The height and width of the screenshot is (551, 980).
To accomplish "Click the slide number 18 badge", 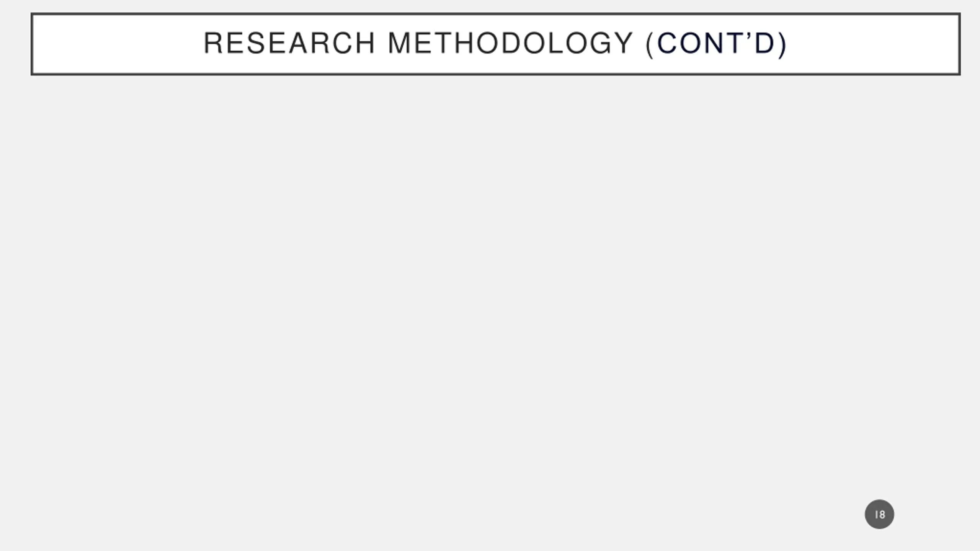I will 879,514.
